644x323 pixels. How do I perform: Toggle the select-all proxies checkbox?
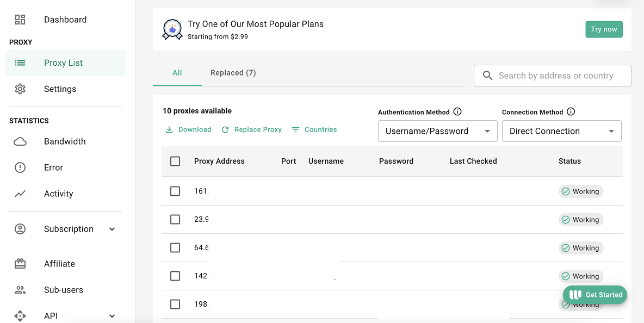(x=175, y=161)
